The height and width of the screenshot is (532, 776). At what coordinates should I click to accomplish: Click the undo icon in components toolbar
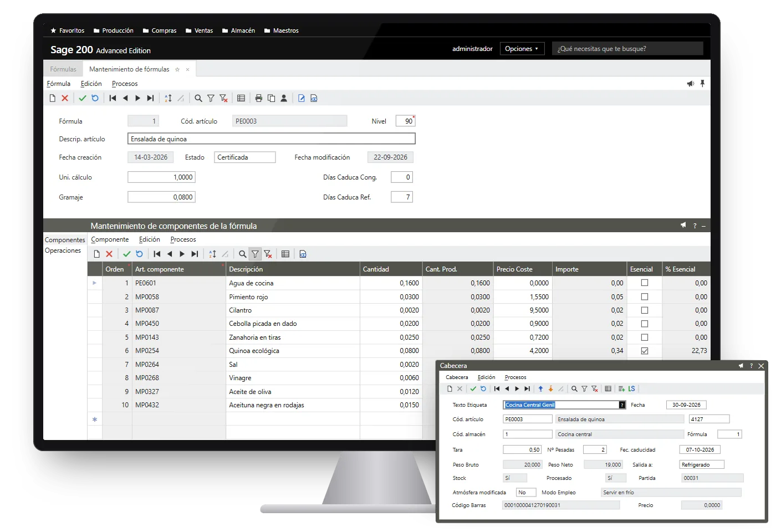139,254
